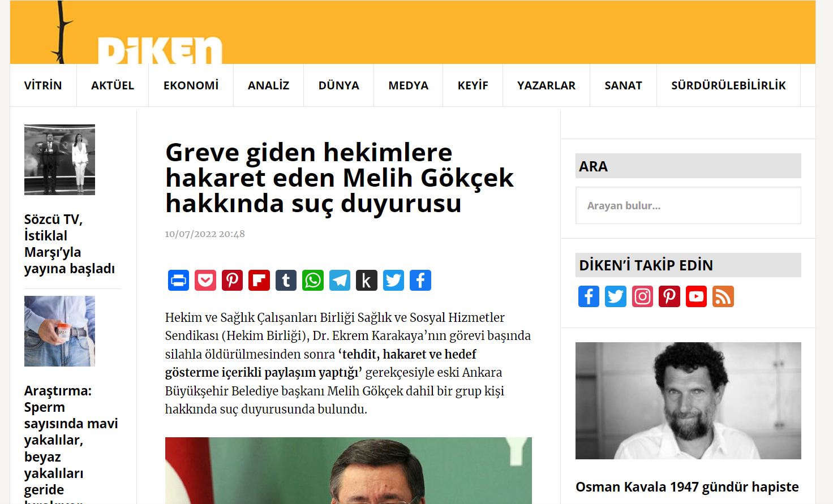The width and height of the screenshot is (833, 504).
Task: Open Osman Kavala 1947 gündür hapiste link
Action: pyautogui.click(x=687, y=487)
